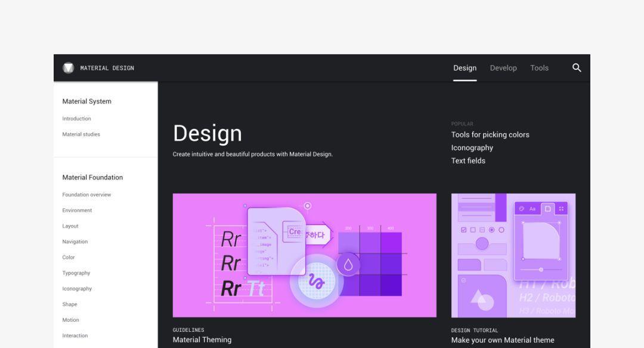Click Make your own Material theme title
644x348 pixels.
(503, 340)
